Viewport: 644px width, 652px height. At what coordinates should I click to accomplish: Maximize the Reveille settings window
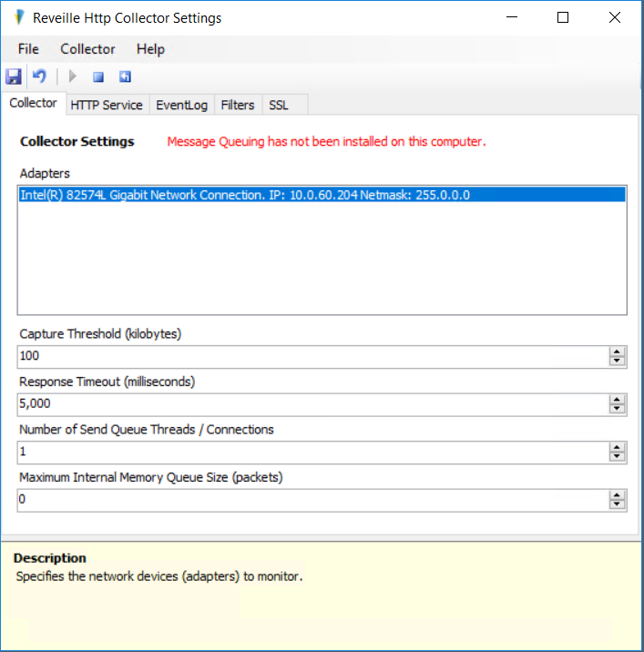pyautogui.click(x=563, y=17)
